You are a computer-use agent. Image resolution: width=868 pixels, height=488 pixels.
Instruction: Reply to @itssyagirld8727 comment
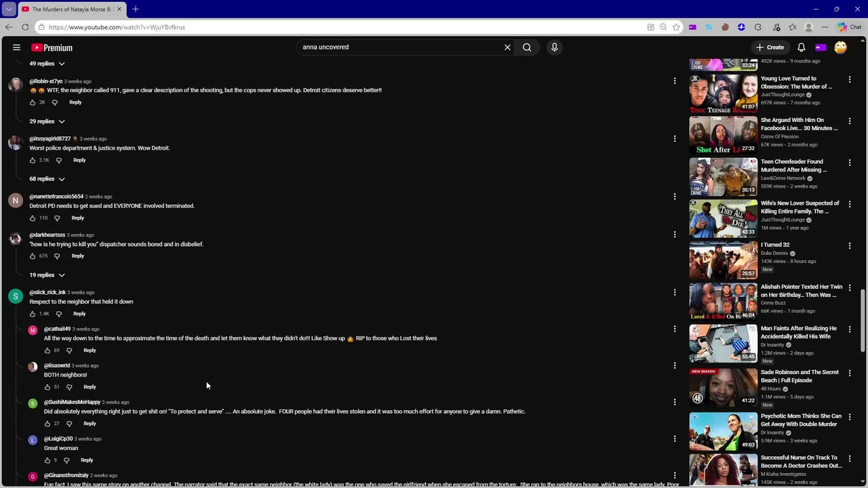point(79,161)
